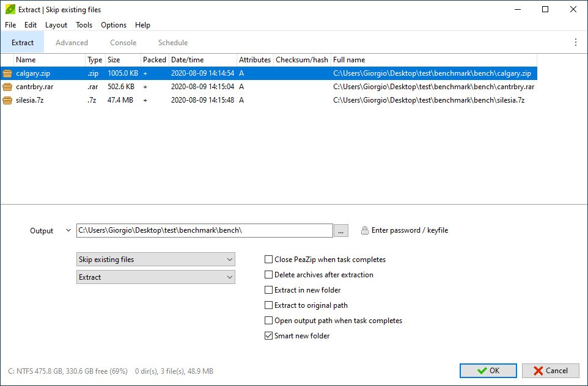Click the Output label
The image size is (588, 386).
(x=42, y=231)
